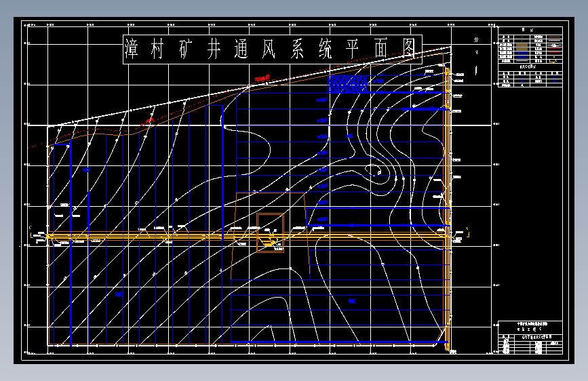Click the yellow structure inside the orange box

pos(269,241)
